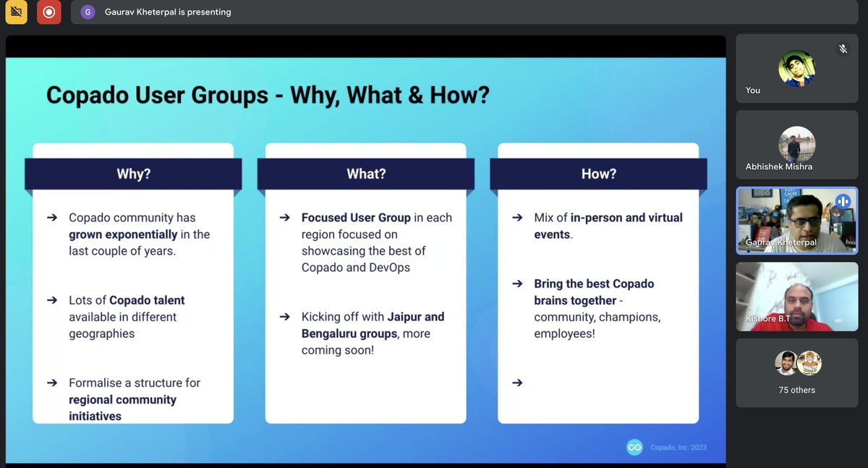The image size is (868, 468).
Task: Click the Copado logo on the slide
Action: pos(634,448)
